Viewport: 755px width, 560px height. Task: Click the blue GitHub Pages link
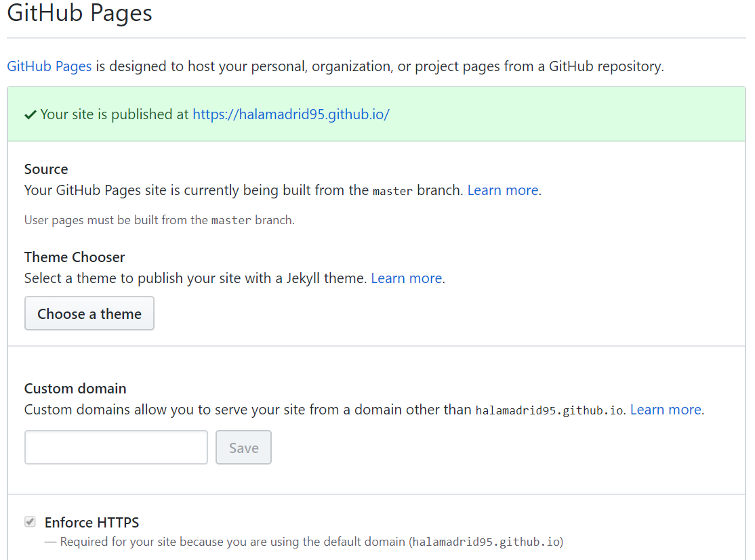49,66
